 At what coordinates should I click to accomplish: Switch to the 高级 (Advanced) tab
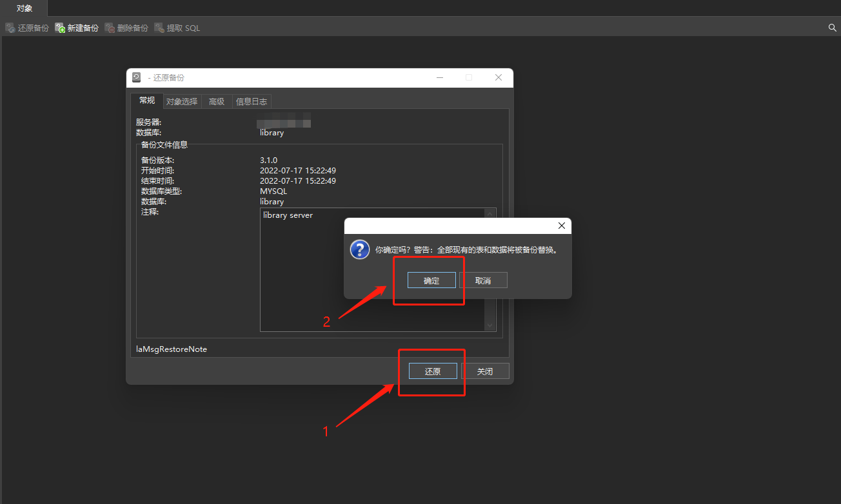point(217,101)
